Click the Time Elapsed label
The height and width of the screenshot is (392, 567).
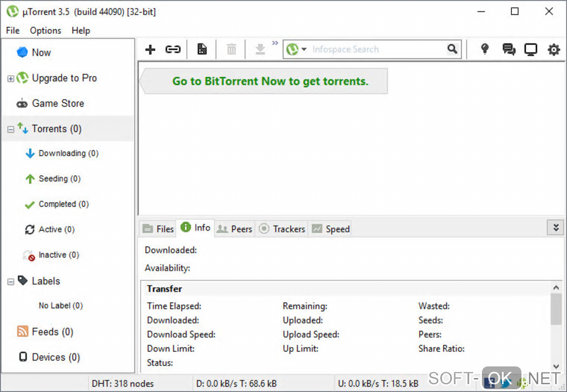click(174, 306)
